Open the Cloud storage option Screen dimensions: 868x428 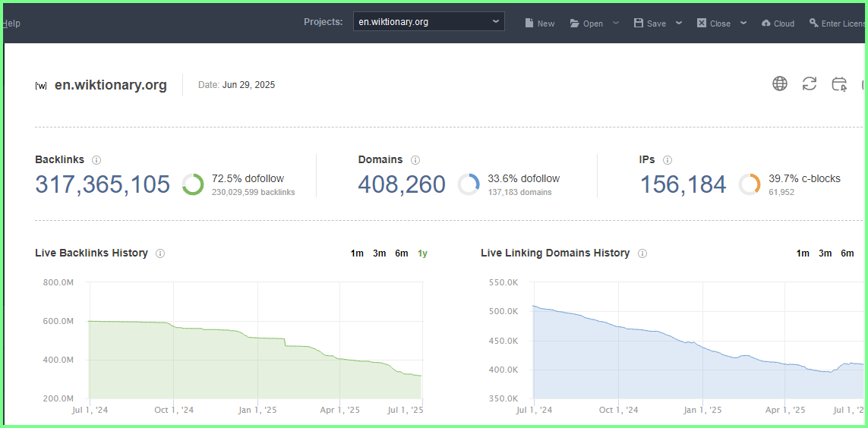(x=778, y=24)
